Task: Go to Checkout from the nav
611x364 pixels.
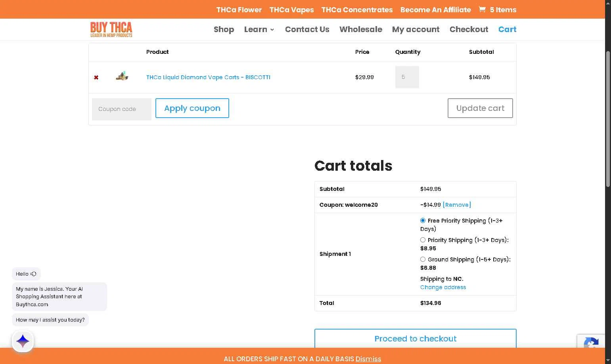Action: tap(469, 29)
